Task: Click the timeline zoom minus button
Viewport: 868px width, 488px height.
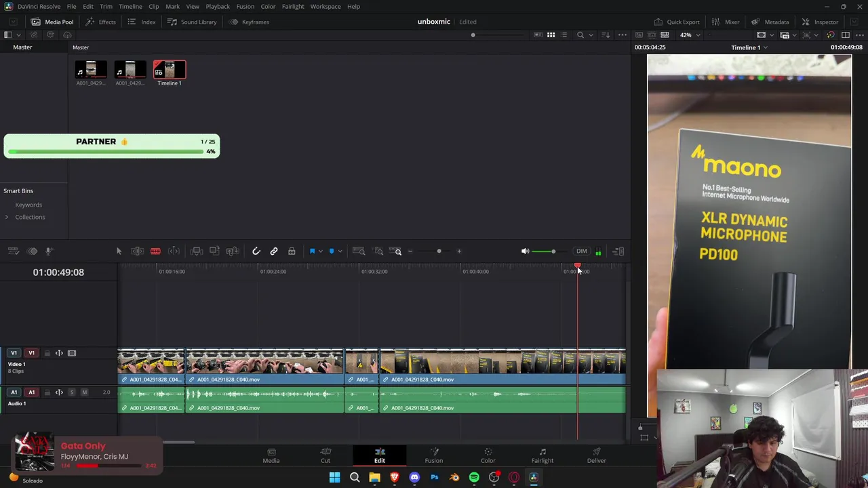Action: (x=410, y=251)
